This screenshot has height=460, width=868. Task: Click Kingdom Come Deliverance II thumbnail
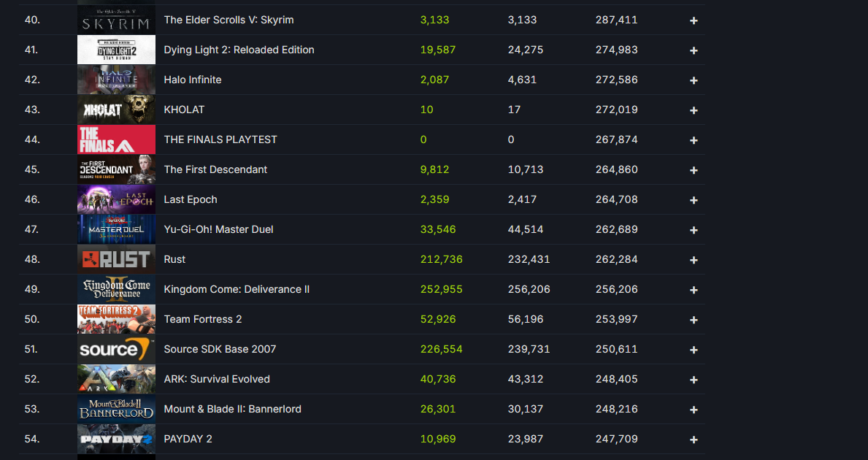point(116,289)
